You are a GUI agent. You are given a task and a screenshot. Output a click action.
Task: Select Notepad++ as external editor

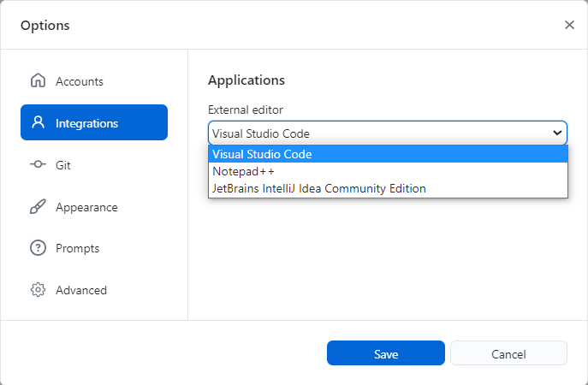(388, 171)
